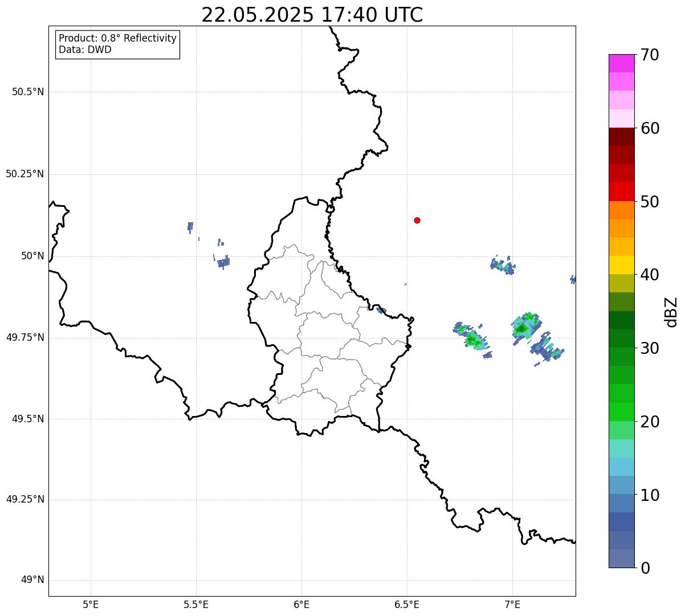Click the 'Product: 0.8° Reflectivity' label
Viewport: 685px width, 616px height.
click(118, 38)
